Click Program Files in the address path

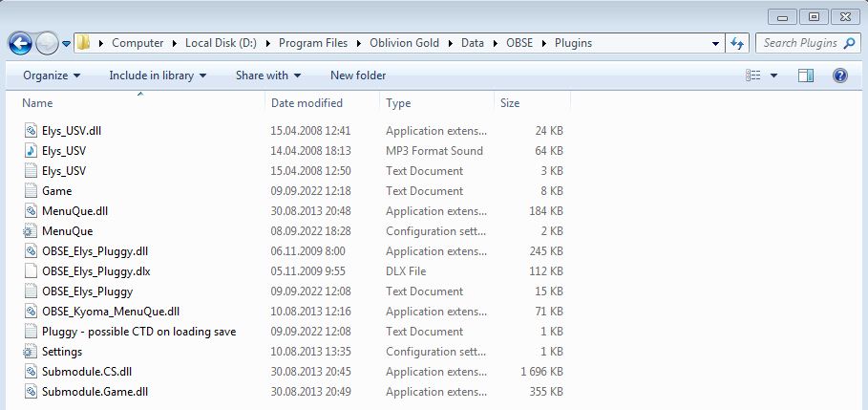313,43
